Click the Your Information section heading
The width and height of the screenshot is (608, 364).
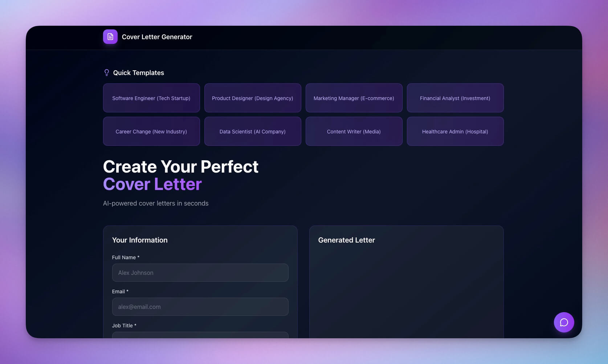pyautogui.click(x=140, y=240)
